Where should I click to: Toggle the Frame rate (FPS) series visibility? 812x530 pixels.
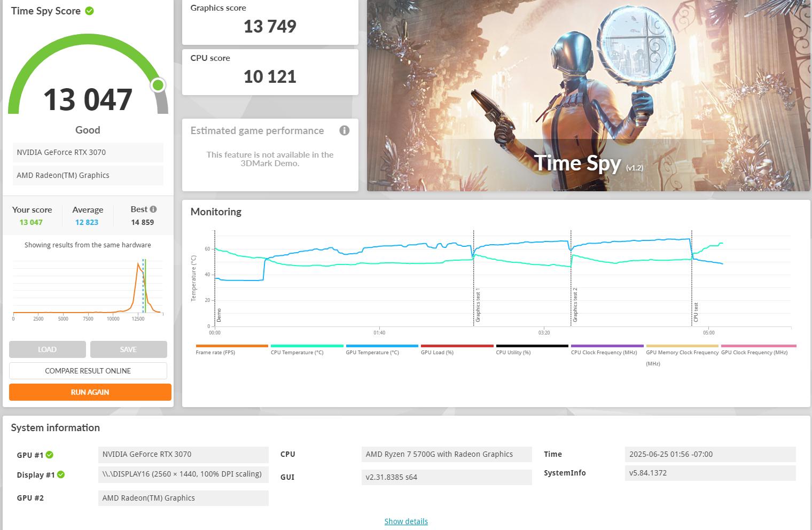click(231, 346)
